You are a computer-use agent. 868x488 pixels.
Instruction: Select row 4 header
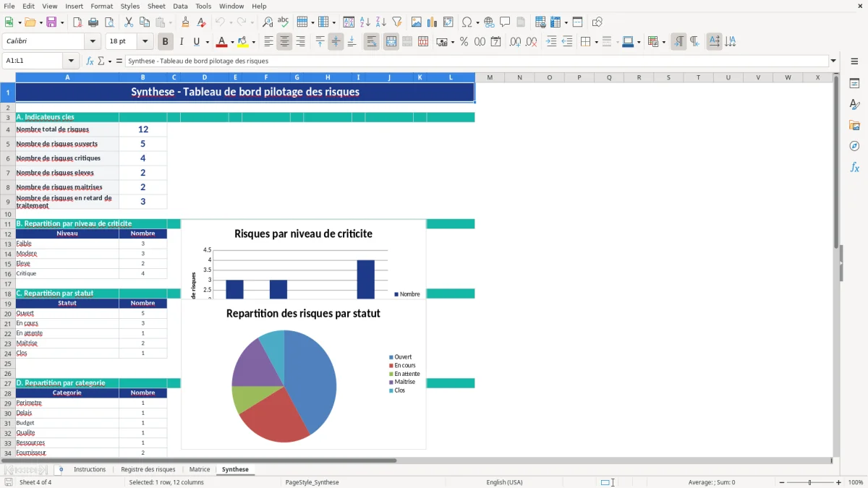[x=8, y=129]
